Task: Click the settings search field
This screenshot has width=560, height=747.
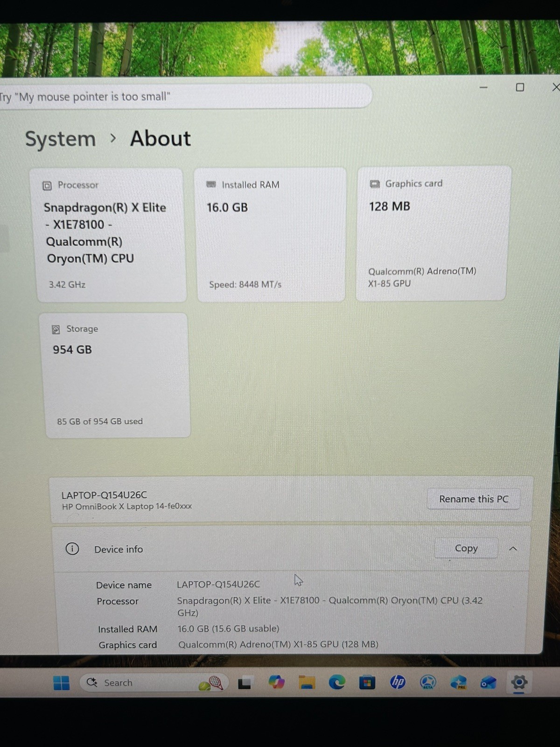Action: pyautogui.click(x=185, y=96)
